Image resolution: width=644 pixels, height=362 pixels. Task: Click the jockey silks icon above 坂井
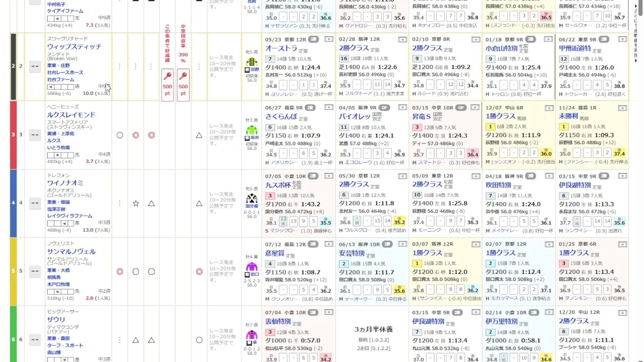(252, 130)
